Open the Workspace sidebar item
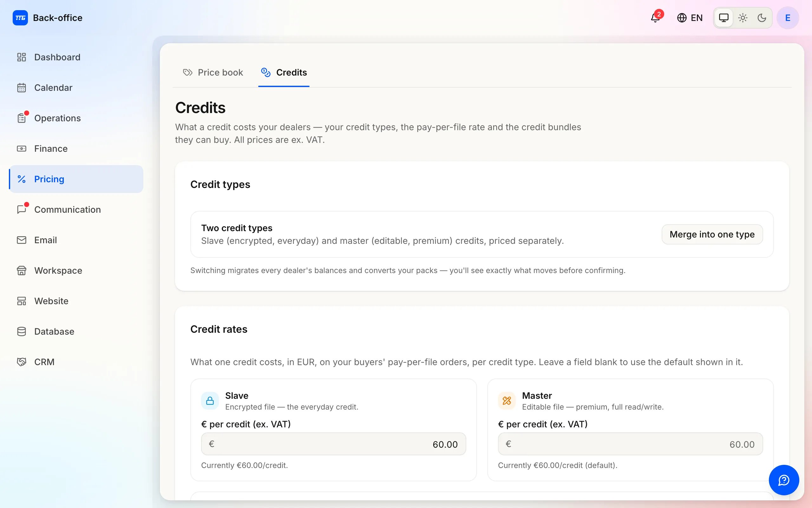 pos(76,271)
